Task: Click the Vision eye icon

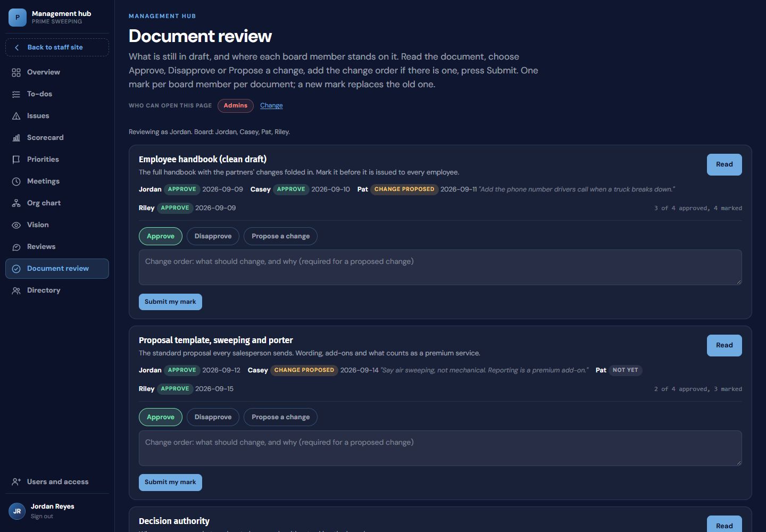Action: [x=16, y=225]
